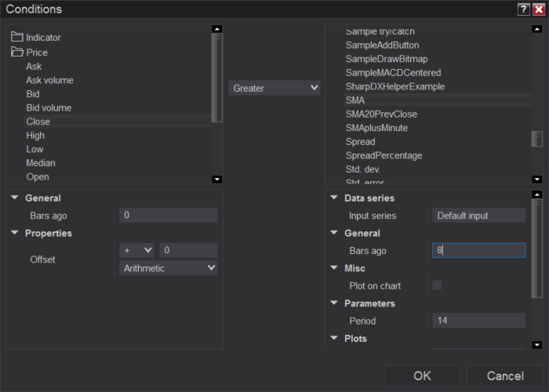The height and width of the screenshot is (392, 549).
Task: Select SMAplusMinute indicator
Action: pyautogui.click(x=376, y=128)
